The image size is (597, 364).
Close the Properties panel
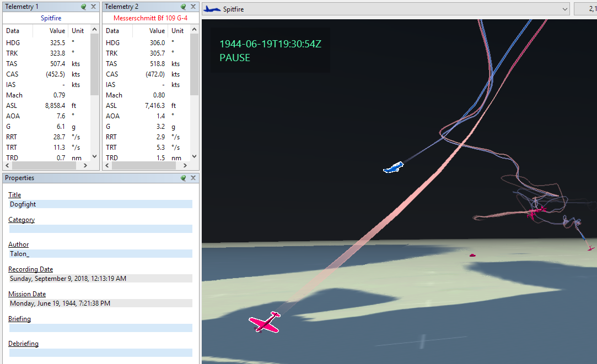coord(193,178)
